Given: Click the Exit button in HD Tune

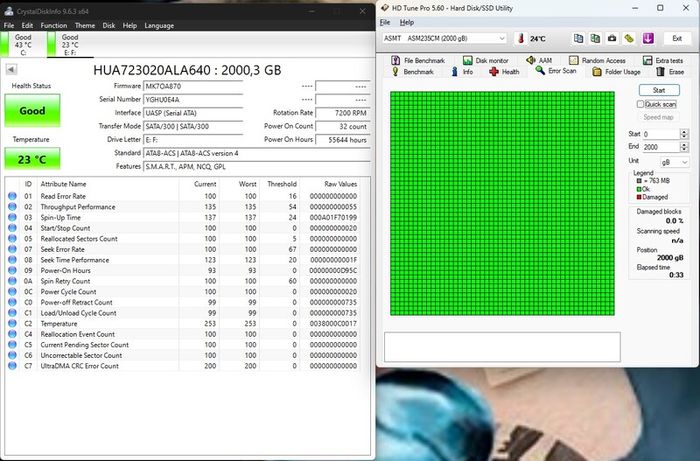Looking at the screenshot, I should [x=677, y=38].
